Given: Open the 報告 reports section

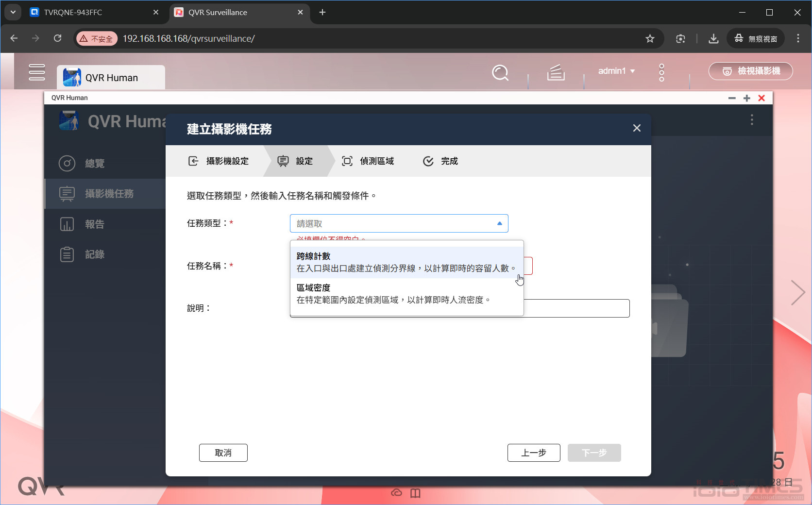Looking at the screenshot, I should [95, 224].
